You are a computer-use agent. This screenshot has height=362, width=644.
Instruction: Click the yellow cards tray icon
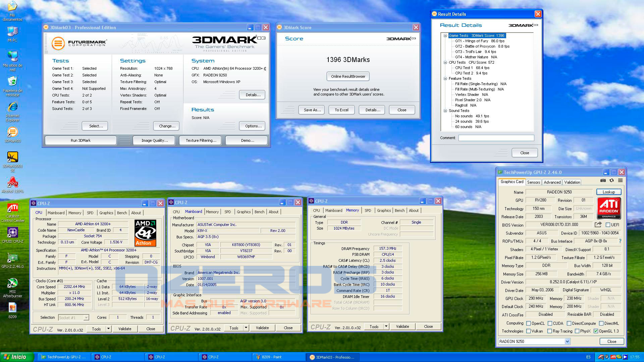pyautogui.click(x=619, y=357)
